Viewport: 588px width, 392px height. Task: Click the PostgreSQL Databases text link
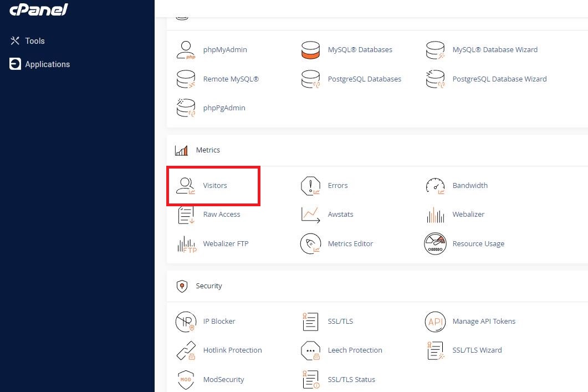tap(365, 79)
